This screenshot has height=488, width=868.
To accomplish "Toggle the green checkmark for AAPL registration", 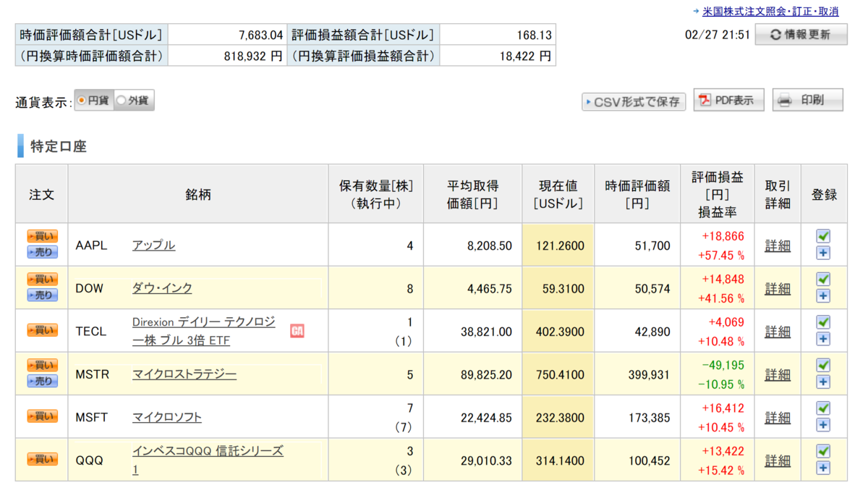I will click(x=823, y=236).
